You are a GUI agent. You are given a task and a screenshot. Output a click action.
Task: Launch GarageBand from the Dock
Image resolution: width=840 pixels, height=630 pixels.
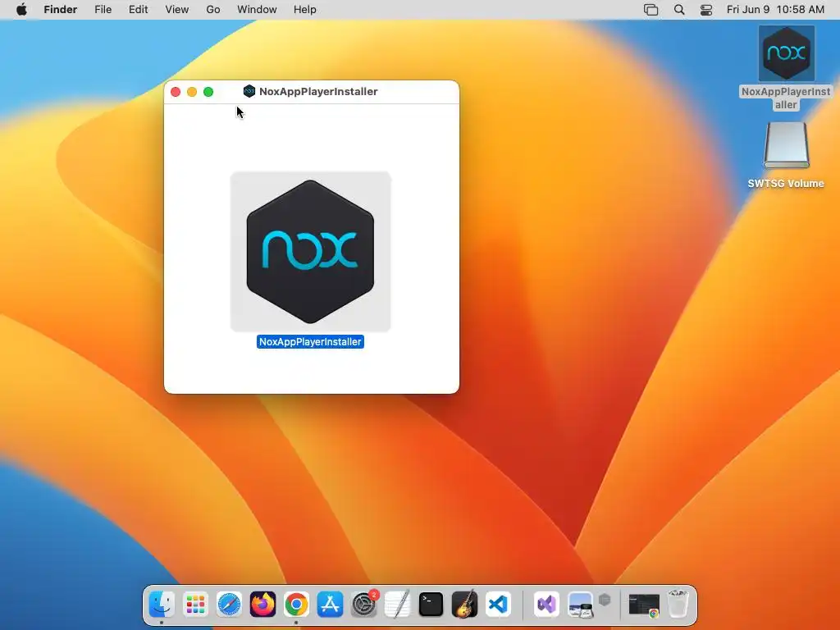click(x=464, y=605)
